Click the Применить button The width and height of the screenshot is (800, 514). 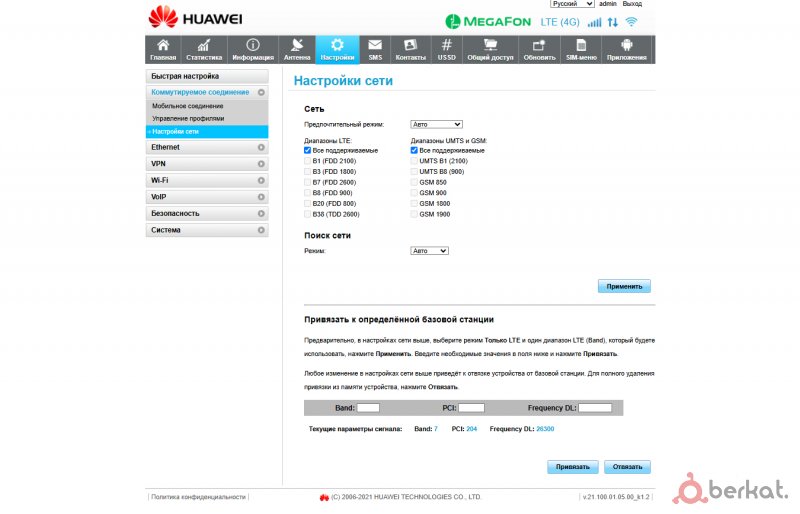point(625,286)
